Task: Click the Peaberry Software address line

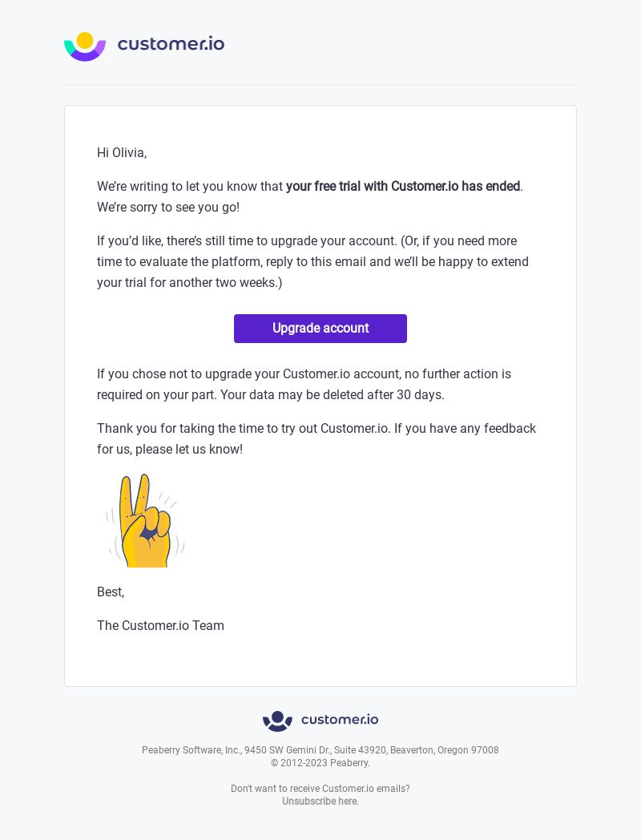Action: [320, 750]
